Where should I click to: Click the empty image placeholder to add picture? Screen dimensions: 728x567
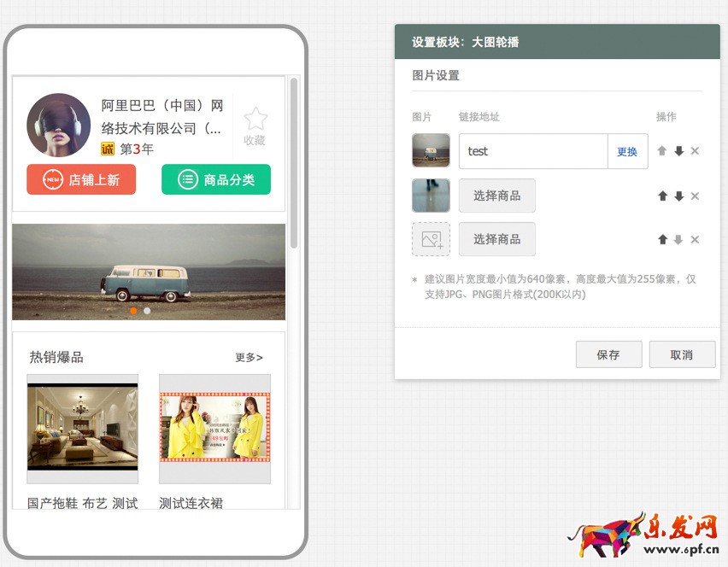click(431, 239)
